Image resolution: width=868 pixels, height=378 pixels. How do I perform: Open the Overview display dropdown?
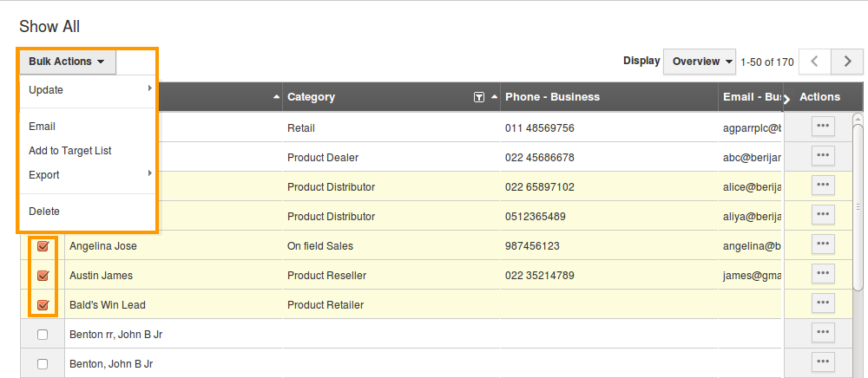tap(700, 62)
